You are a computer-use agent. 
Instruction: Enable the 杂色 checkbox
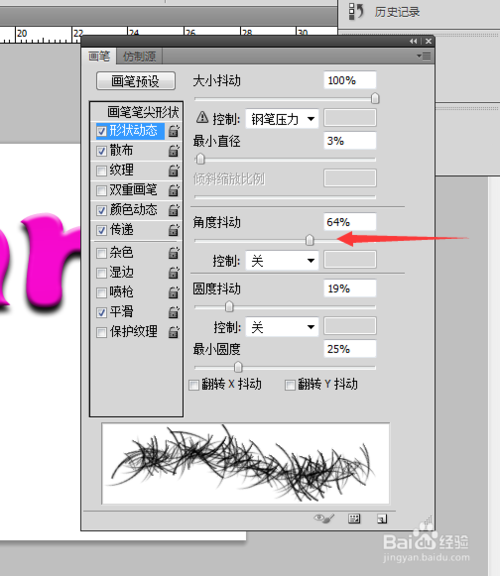pyautogui.click(x=101, y=253)
